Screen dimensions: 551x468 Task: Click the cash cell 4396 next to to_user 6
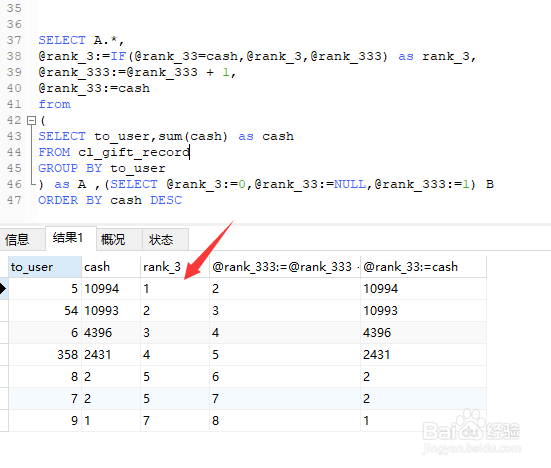pos(111,333)
